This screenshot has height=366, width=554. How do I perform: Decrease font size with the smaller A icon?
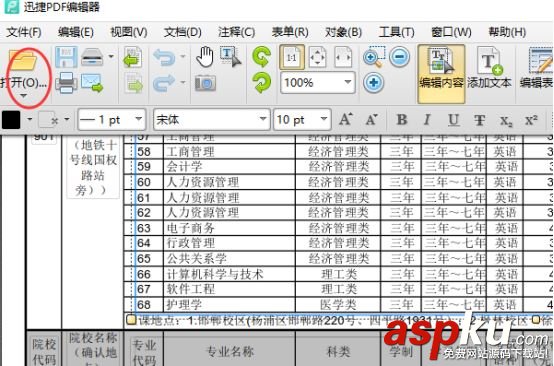371,120
